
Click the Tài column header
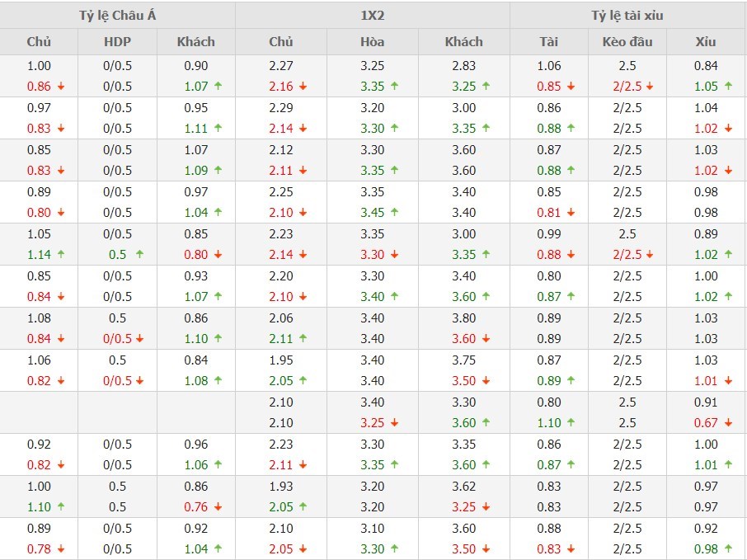[x=548, y=42]
